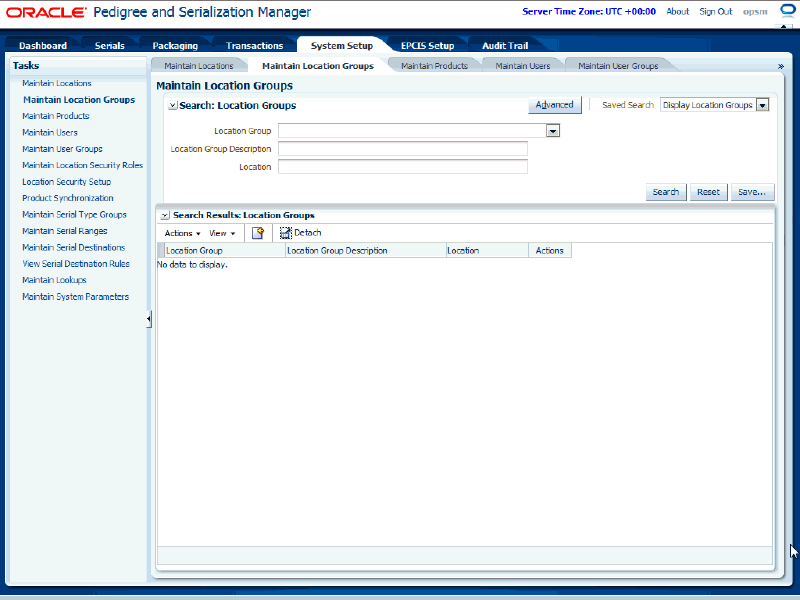Screen dimensions: 800x600
Task: Open Maintain User Groups in the Tasks list
Action: [62, 149]
